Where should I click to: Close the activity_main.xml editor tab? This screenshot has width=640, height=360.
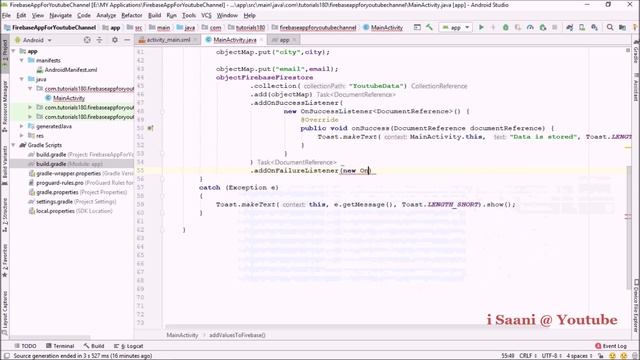pyautogui.click(x=196, y=40)
